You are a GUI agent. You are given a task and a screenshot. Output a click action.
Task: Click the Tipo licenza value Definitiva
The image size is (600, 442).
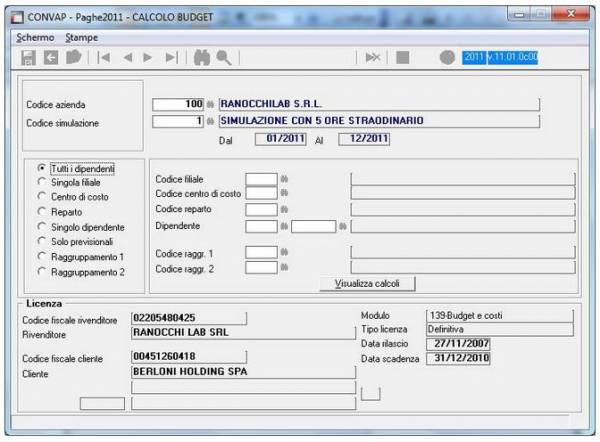pos(500,329)
